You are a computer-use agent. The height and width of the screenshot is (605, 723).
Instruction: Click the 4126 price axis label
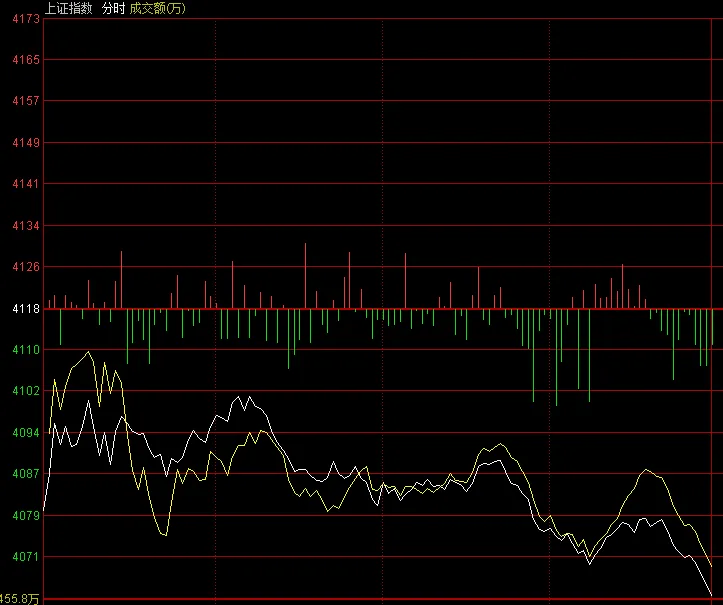tap(26, 267)
